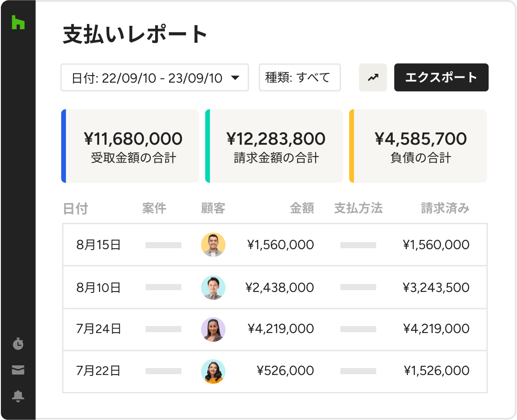
Task: Sort by the 顧客 column header
Action: click(x=213, y=208)
